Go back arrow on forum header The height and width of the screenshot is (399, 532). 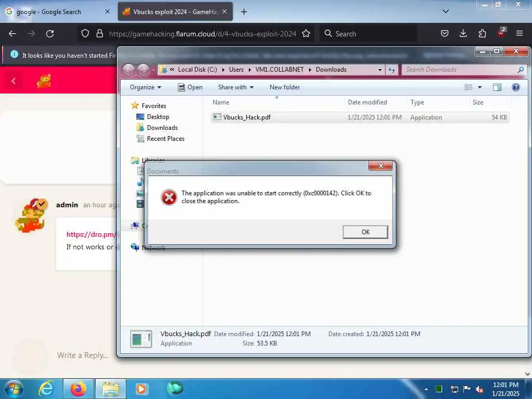pos(14,81)
